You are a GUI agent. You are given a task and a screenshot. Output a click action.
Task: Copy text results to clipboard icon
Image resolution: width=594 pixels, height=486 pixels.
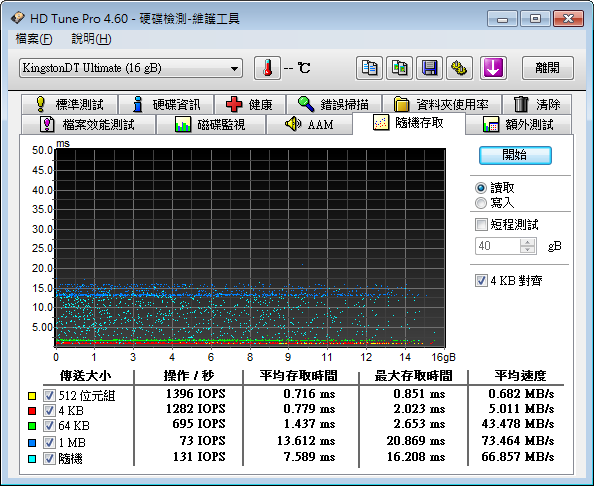pyautogui.click(x=369, y=68)
